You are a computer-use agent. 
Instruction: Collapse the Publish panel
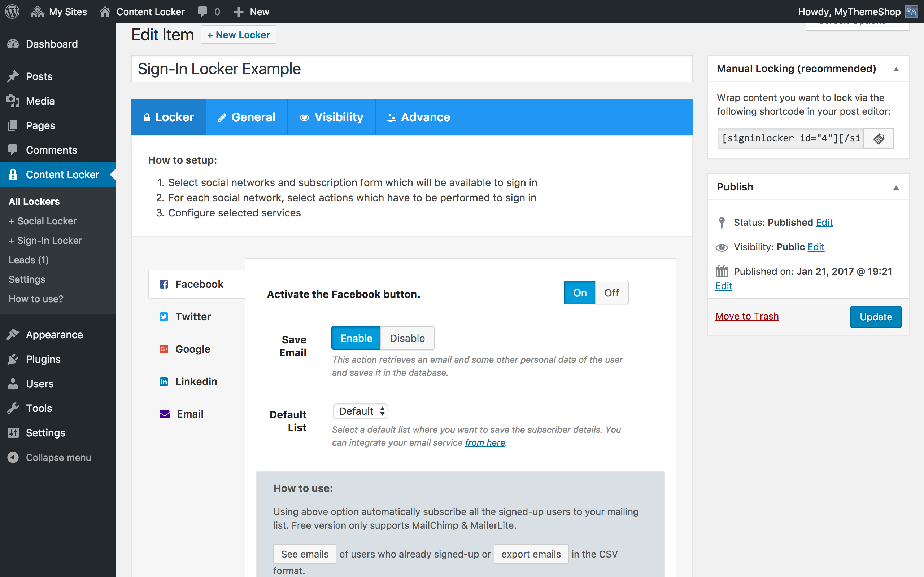point(896,188)
